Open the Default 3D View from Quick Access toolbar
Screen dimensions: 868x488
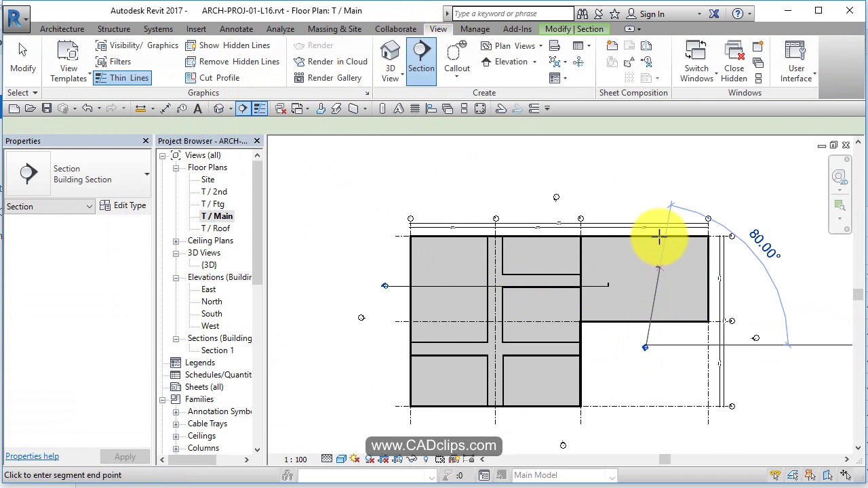coord(219,108)
